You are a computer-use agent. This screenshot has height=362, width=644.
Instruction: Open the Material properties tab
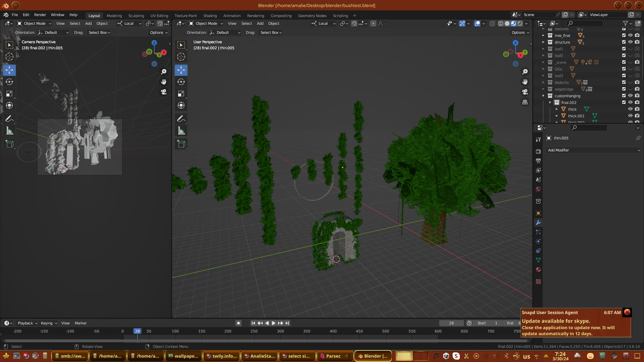[x=538, y=269]
